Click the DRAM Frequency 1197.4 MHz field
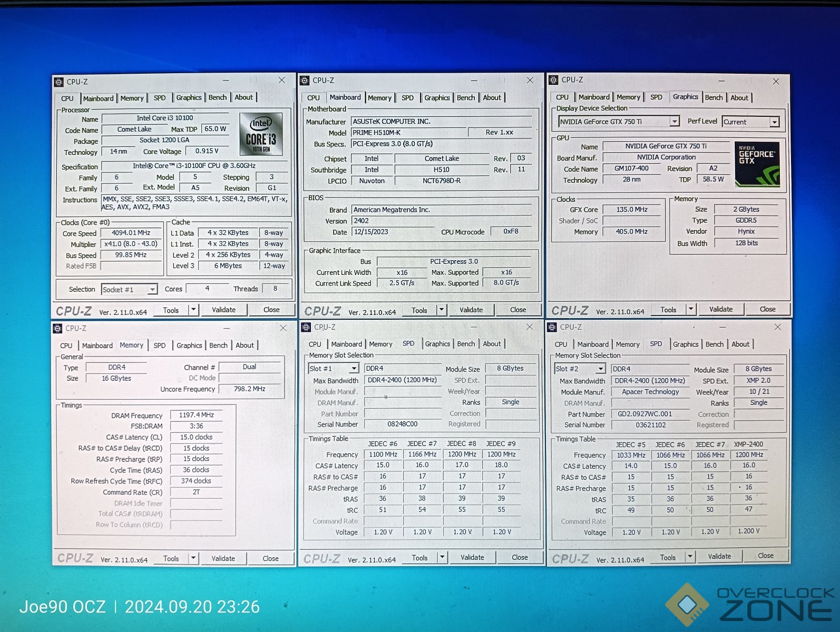840x632 pixels. (197, 415)
